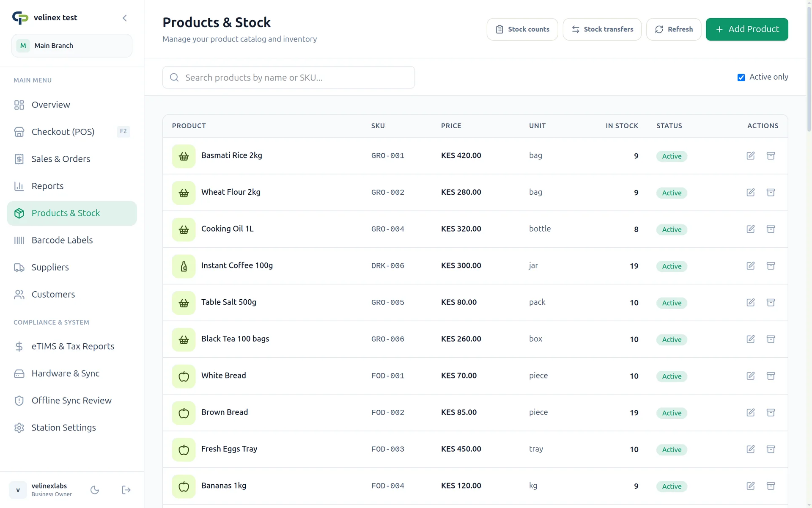This screenshot has width=812, height=508.
Task: Click the Add Product button
Action: click(747, 29)
